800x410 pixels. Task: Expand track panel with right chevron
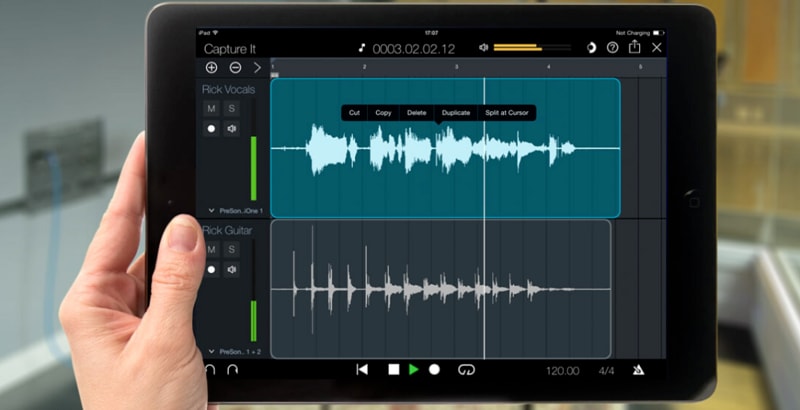point(257,67)
